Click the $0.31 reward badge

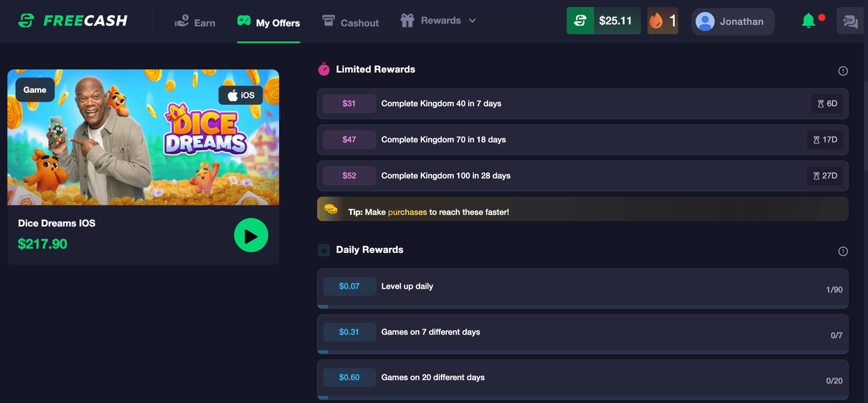(349, 332)
